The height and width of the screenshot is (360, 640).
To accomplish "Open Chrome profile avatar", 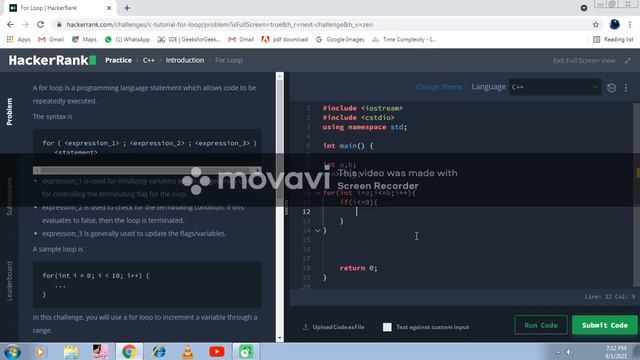I will click(x=614, y=24).
